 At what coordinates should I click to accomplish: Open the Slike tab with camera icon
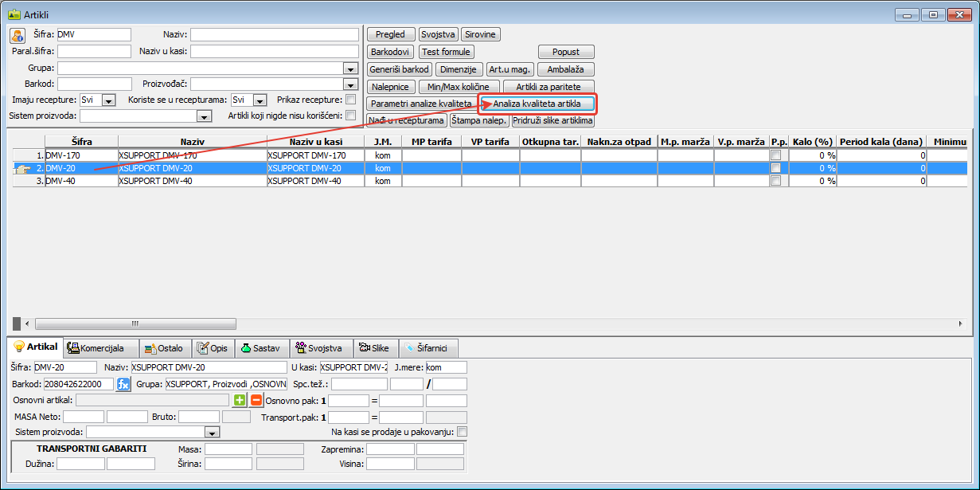[x=373, y=348]
